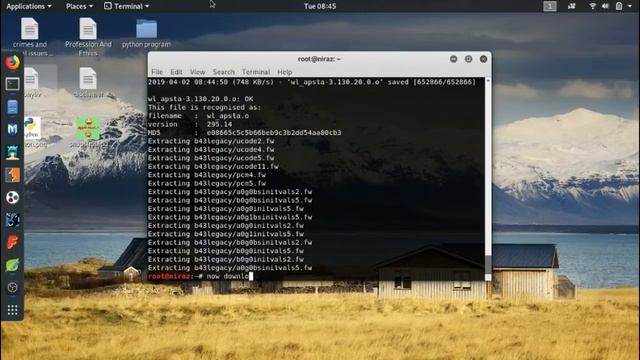Show all applications grid
Image resolution: width=640 pixels, height=360 pixels.
[x=12, y=310]
